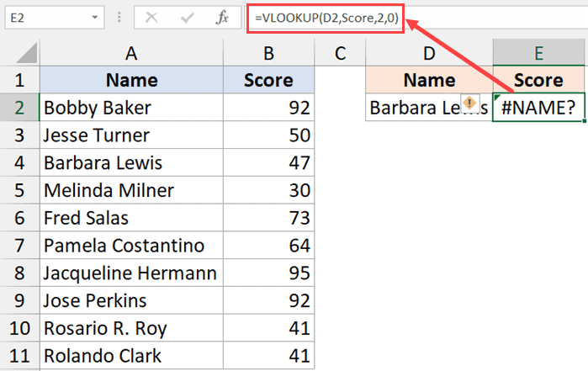Click the Cancel X icon in formula bar
This screenshot has height=371, width=588.
(x=152, y=16)
